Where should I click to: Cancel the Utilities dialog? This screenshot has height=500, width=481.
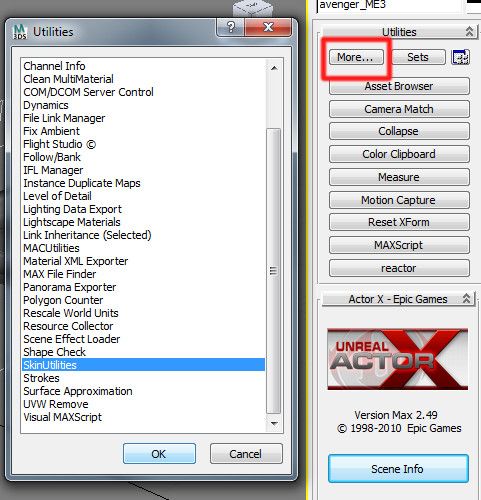(x=246, y=454)
